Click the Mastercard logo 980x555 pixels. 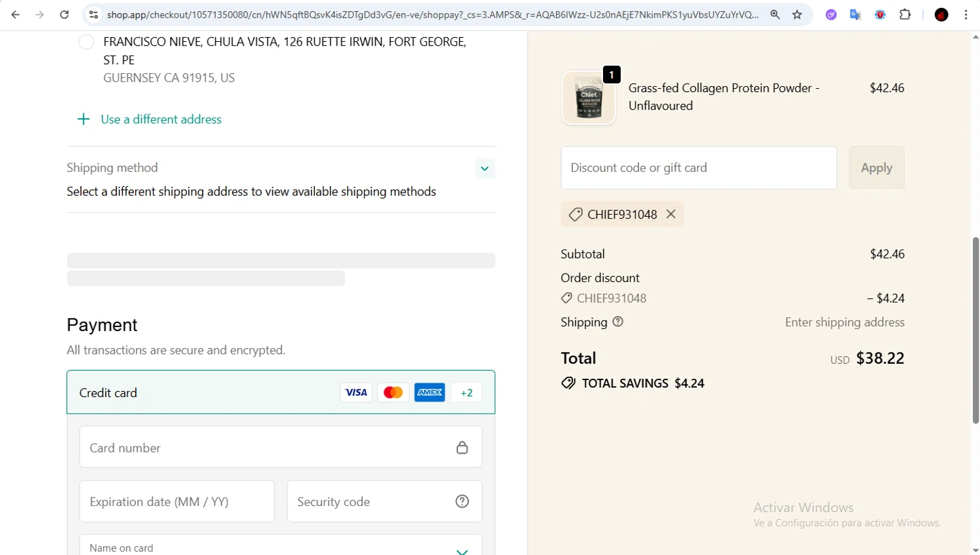393,392
